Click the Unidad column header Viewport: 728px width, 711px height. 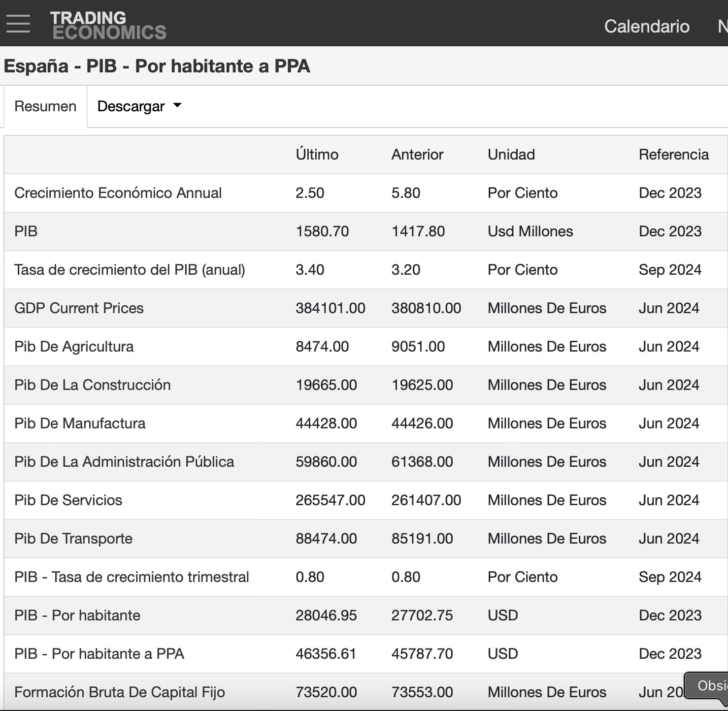[x=511, y=155]
